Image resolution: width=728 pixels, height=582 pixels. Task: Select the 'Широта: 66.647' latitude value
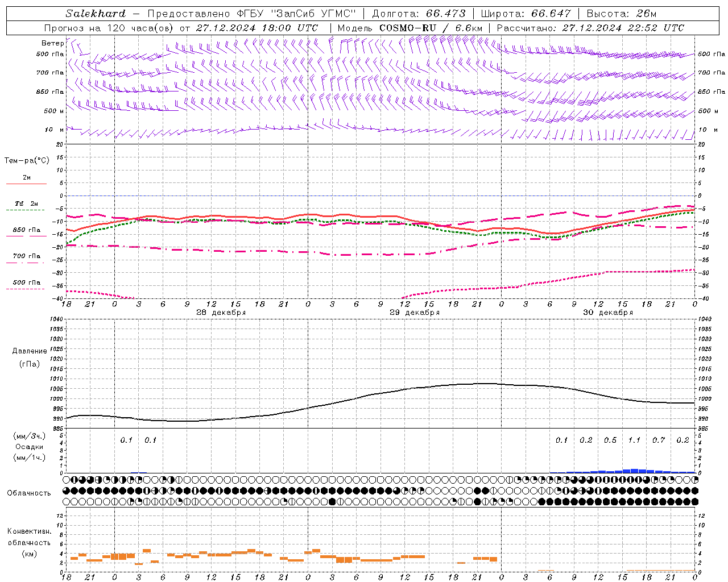click(526, 14)
